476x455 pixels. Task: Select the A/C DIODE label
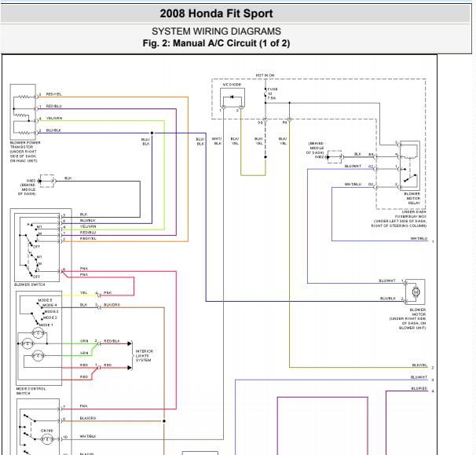pyautogui.click(x=232, y=84)
